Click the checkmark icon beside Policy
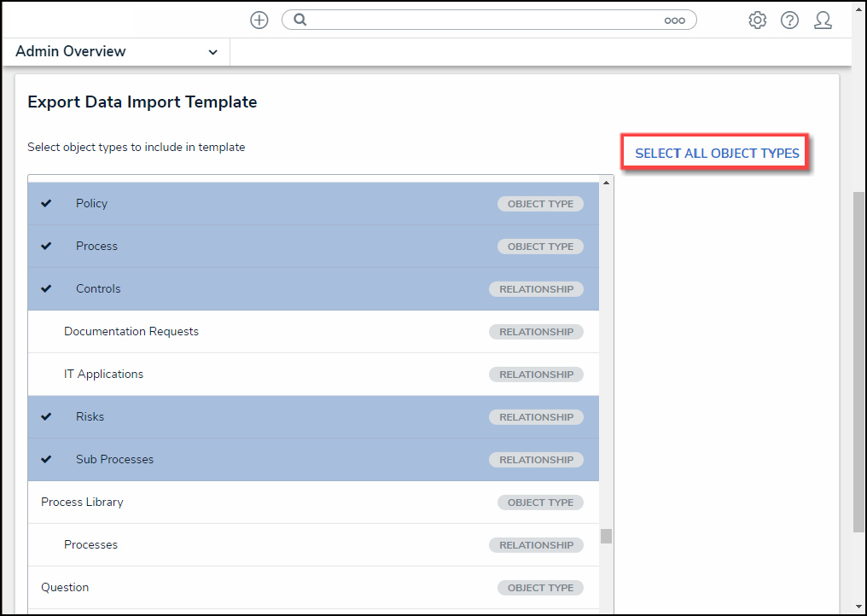Viewport: 867px width, 616px height. (46, 203)
